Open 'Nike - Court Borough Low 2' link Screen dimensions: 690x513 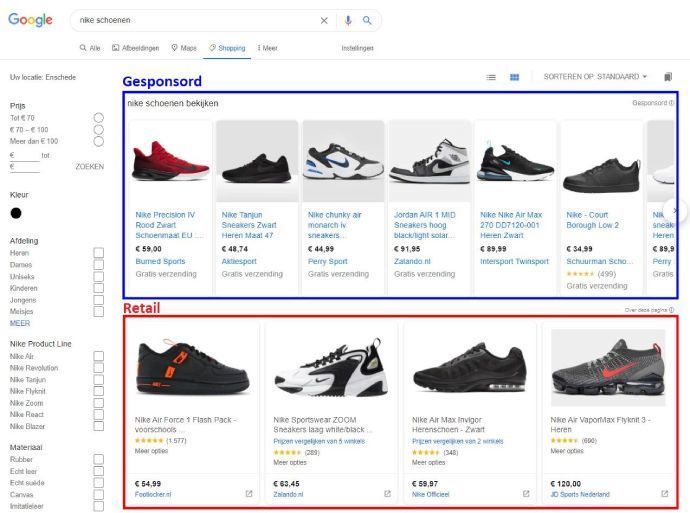tap(592, 220)
